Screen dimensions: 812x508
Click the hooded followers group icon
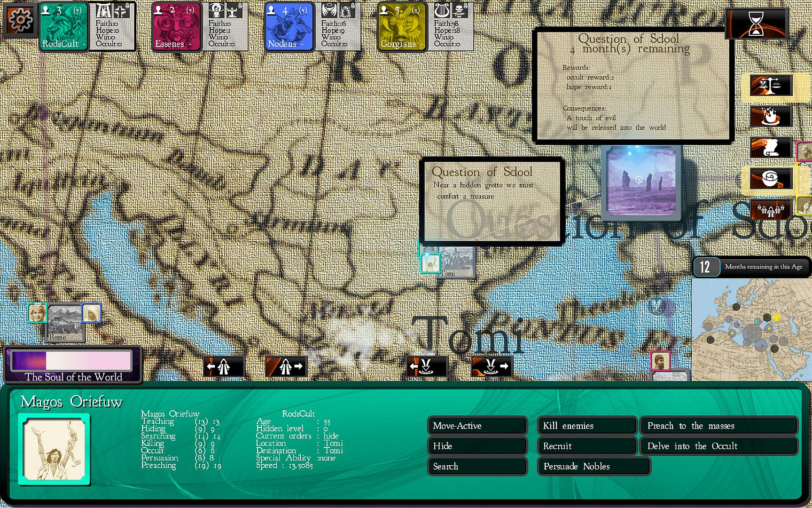(771, 210)
